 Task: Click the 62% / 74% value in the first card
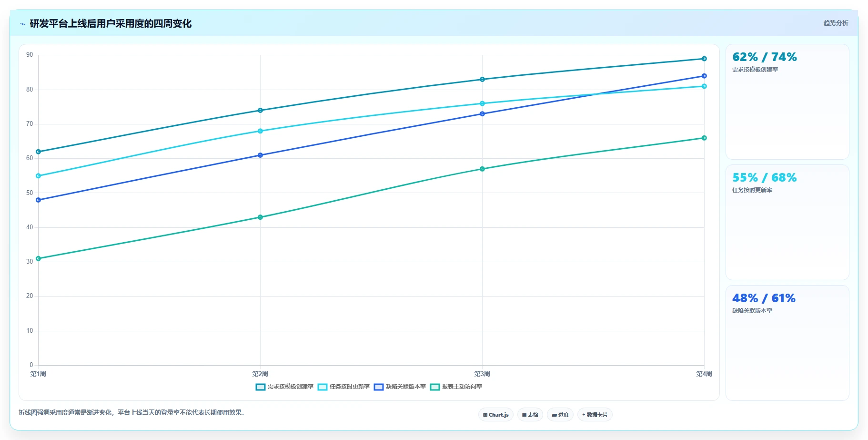764,57
